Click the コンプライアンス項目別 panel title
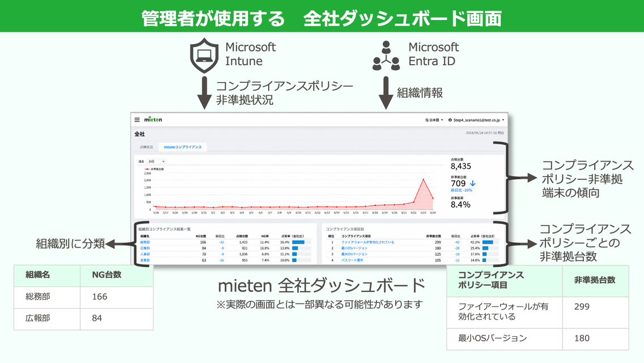644x363 pixels. coord(345,229)
